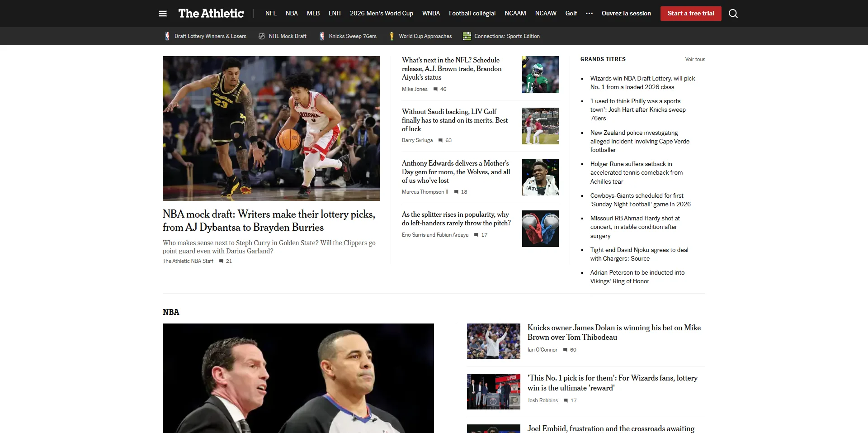Viewport: 868px width, 433px height.
Task: Open Connections: Sports Edition link
Action: pos(507,36)
